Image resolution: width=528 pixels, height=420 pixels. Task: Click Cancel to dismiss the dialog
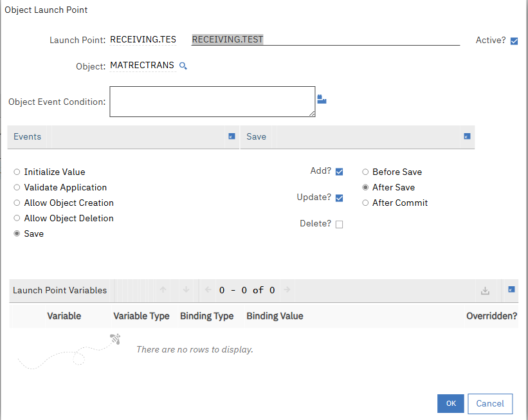[490, 403]
